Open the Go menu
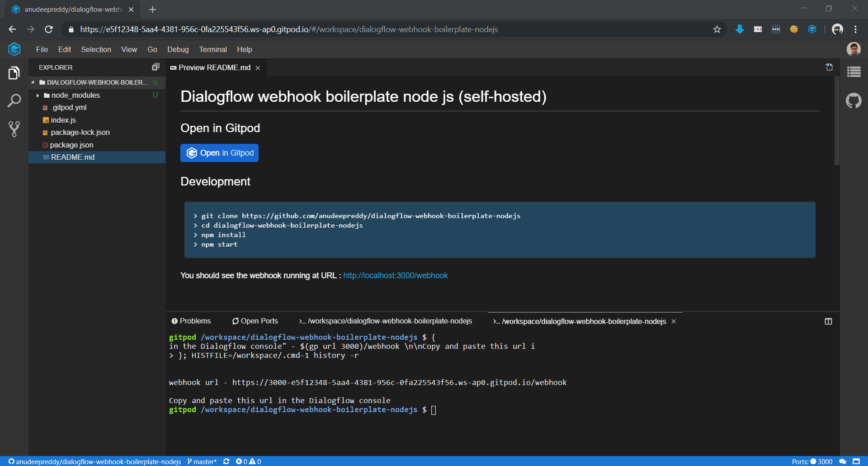Viewport: 868px width, 466px height. (x=152, y=49)
